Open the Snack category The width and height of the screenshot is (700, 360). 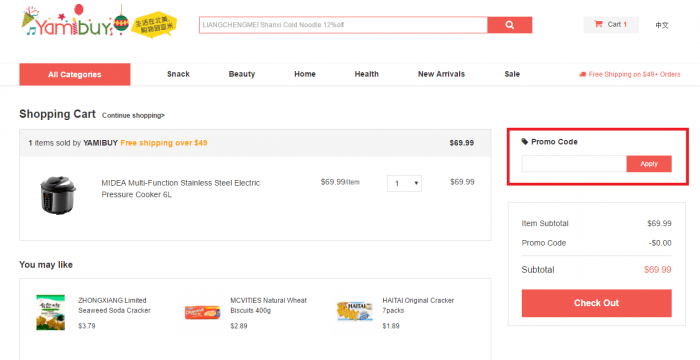click(x=178, y=74)
